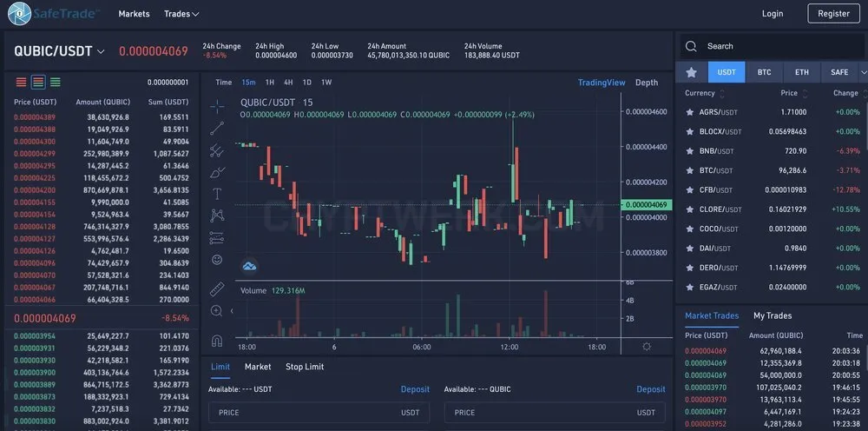Show only buy orders in order book
868x431 pixels.
point(56,82)
